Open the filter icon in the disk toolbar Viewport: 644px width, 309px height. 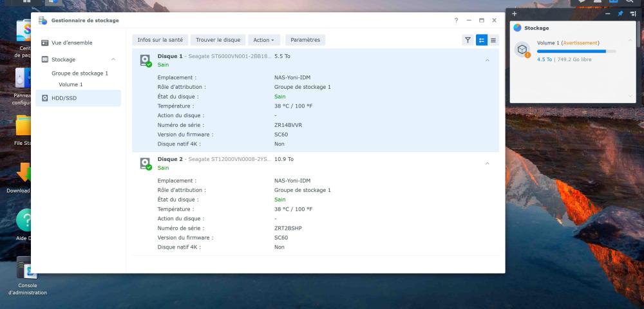468,40
